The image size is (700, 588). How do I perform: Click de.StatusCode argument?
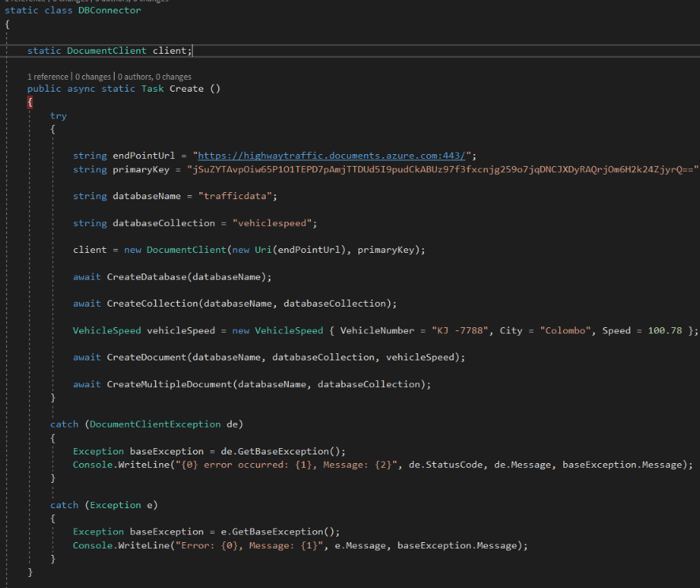445,465
